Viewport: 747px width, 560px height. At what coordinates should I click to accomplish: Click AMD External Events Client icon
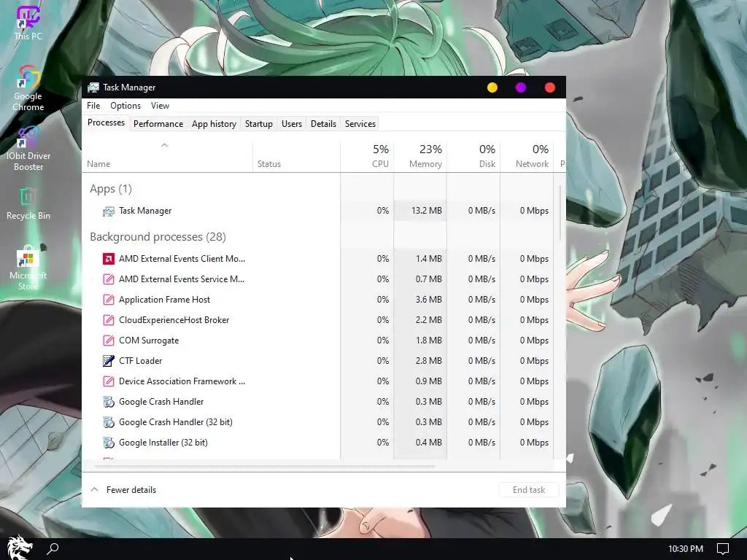[x=109, y=259]
